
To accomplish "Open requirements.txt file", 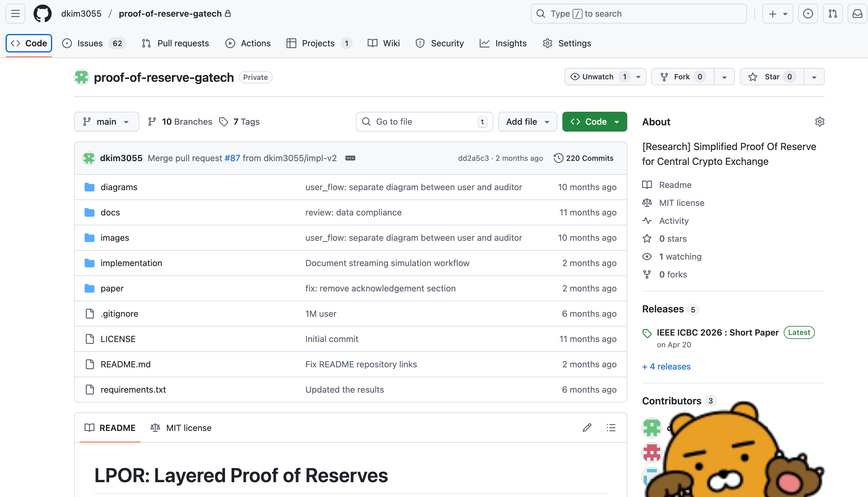I will pos(133,390).
